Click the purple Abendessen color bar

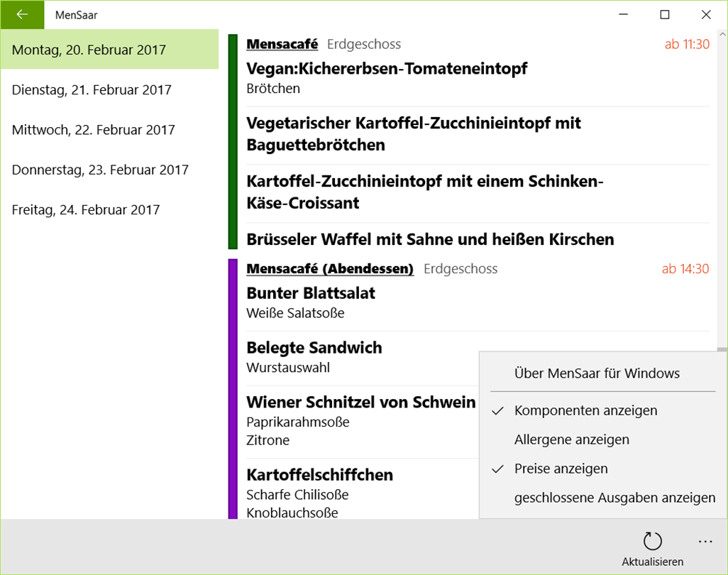[x=232, y=389]
